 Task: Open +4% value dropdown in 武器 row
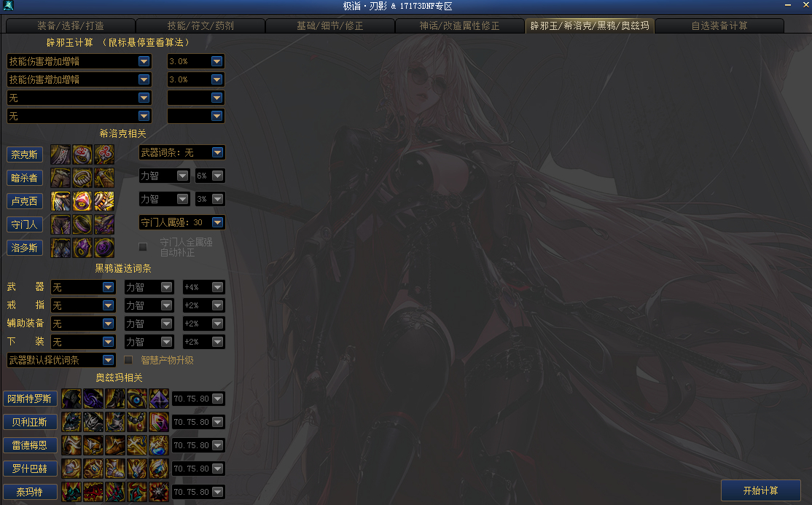203,287
